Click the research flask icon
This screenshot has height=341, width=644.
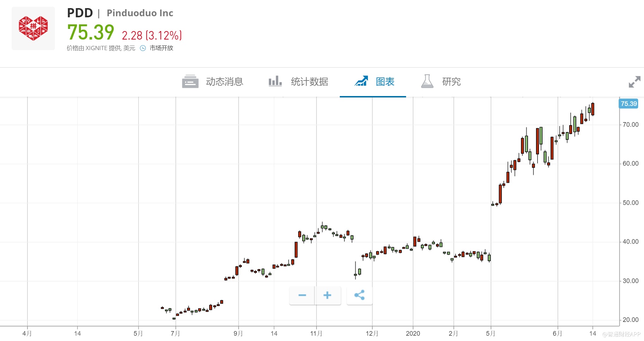click(x=427, y=81)
